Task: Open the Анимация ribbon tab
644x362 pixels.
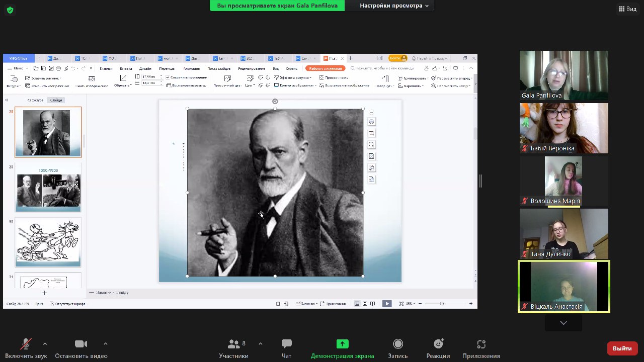Action: coord(192,68)
